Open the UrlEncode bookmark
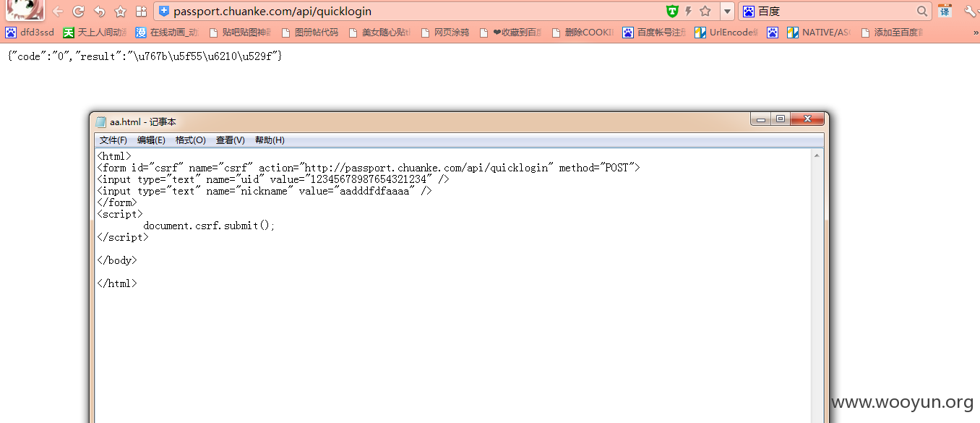Image resolution: width=980 pixels, height=423 pixels. pos(726,33)
